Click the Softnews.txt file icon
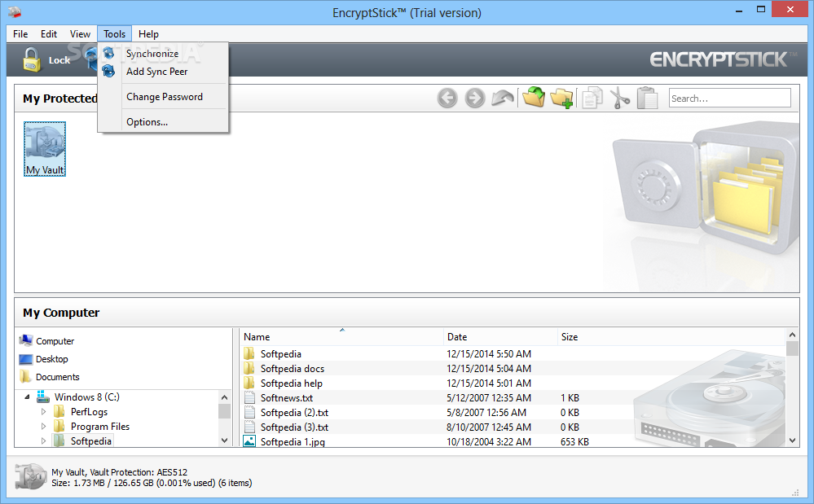Screen dimensions: 814x504 tap(249, 397)
